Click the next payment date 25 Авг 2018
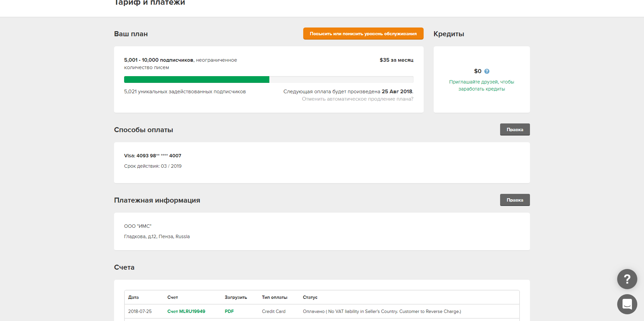 [397, 92]
